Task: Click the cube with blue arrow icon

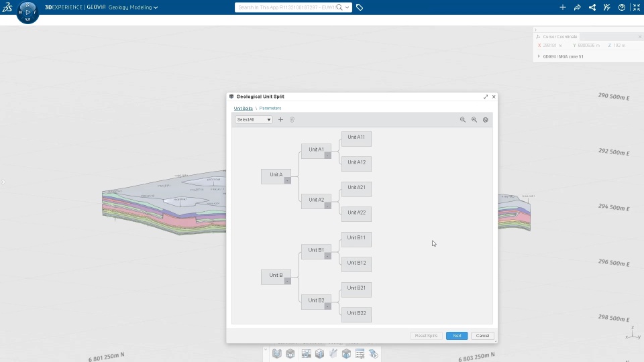Action: click(319, 353)
